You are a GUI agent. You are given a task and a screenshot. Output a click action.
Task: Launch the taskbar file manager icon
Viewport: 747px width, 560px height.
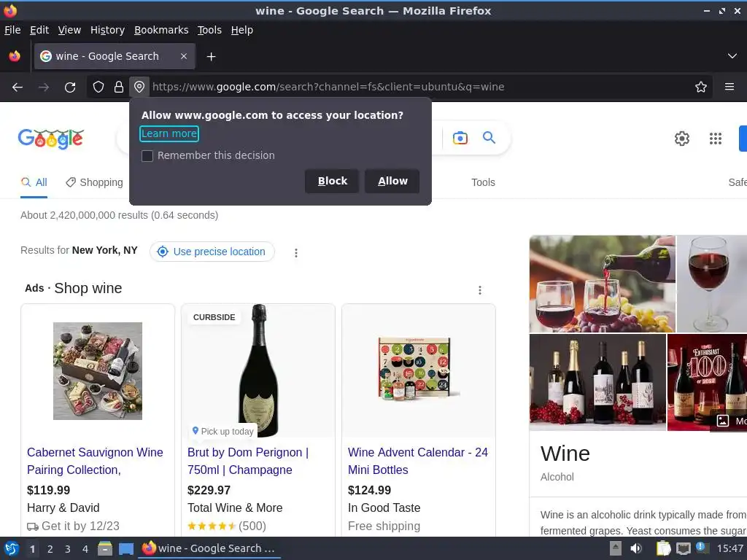coord(105,548)
